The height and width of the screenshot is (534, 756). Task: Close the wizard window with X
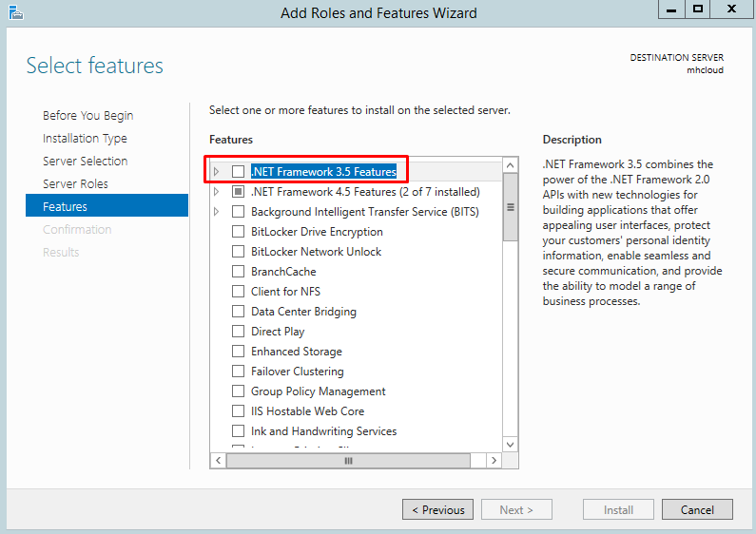click(732, 10)
